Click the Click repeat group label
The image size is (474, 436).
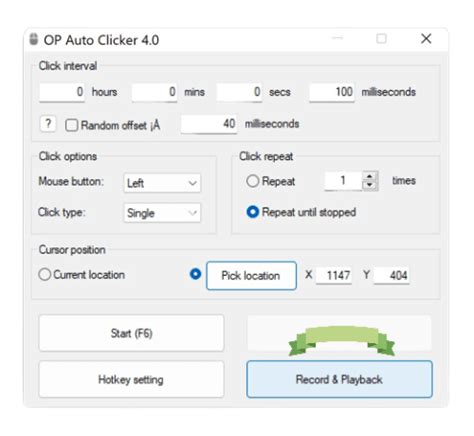point(266,156)
